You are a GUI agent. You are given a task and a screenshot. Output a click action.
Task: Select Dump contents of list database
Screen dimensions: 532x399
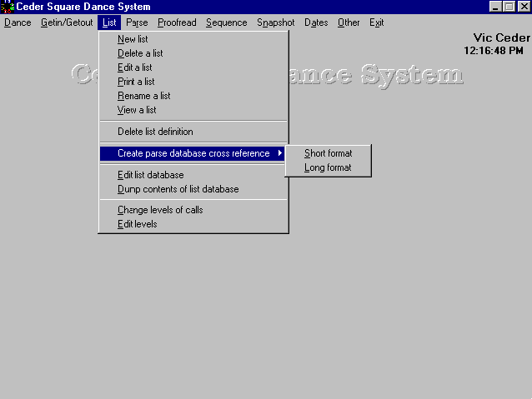[193, 189]
